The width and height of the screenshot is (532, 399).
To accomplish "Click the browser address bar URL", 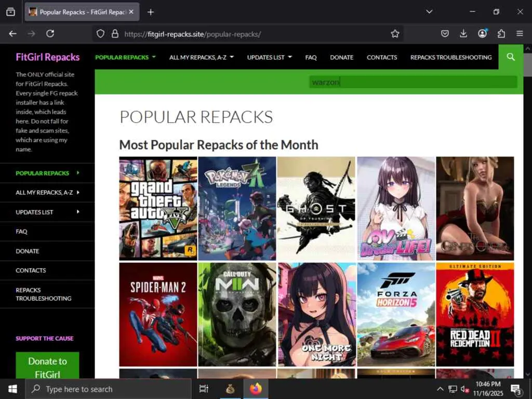I will click(x=192, y=34).
